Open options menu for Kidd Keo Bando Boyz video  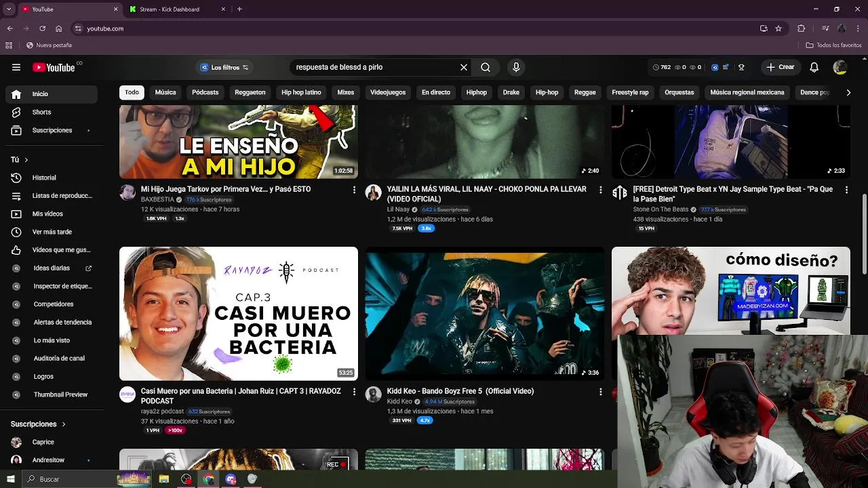600,392
